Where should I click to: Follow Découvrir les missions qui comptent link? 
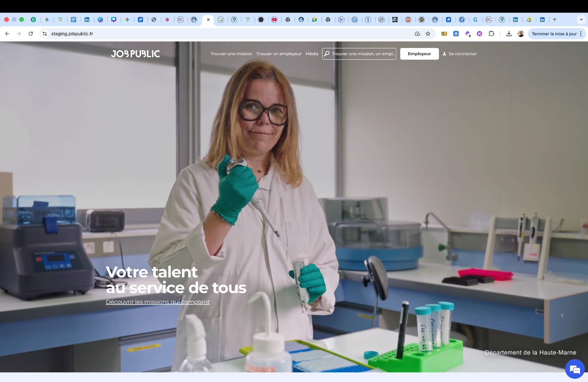coord(158,302)
